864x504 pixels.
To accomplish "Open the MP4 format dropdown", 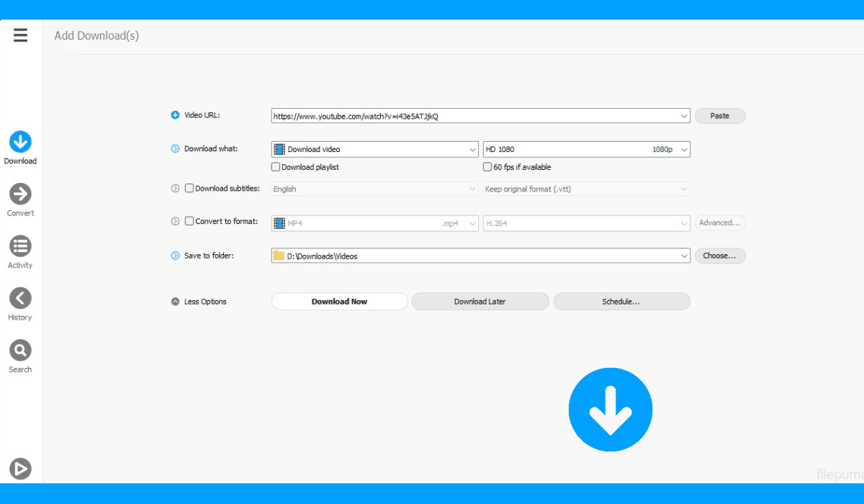I will (472, 223).
